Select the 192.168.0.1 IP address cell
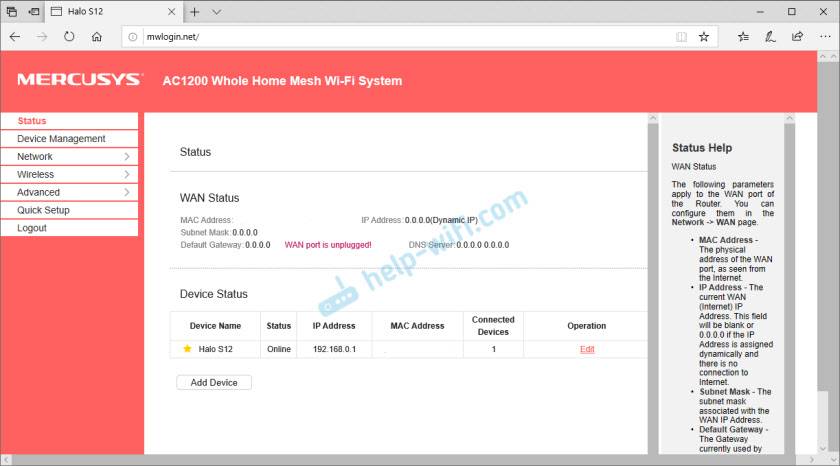Image resolution: width=840 pixels, height=466 pixels. (x=334, y=349)
